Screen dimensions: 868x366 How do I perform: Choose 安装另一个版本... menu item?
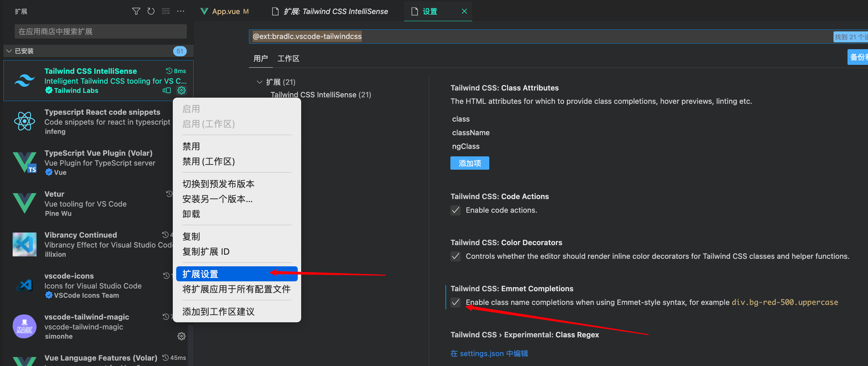pyautogui.click(x=237, y=199)
